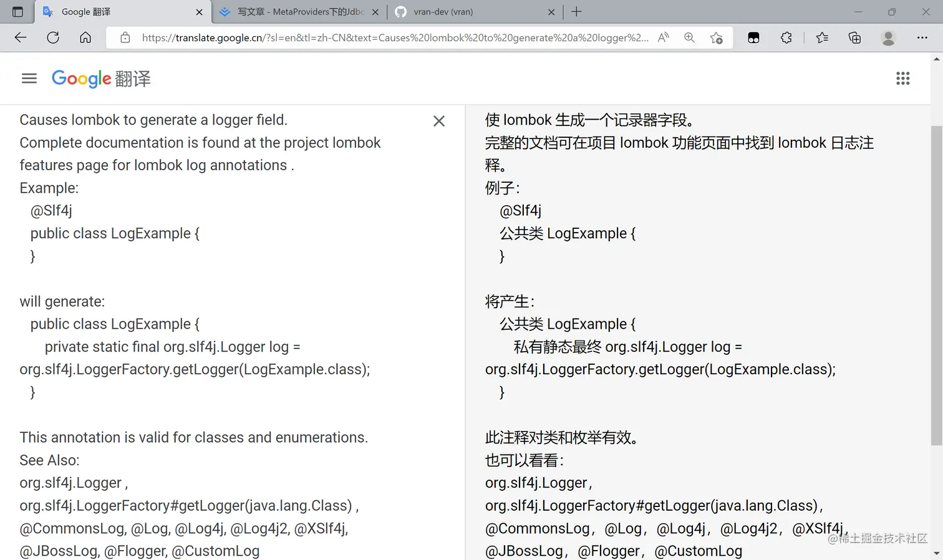Click the scrollbar up arrow

(936, 59)
